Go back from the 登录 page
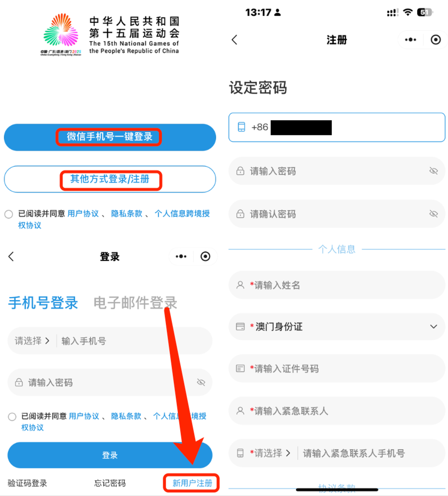Screen dimensions: 448x496 click(11, 257)
